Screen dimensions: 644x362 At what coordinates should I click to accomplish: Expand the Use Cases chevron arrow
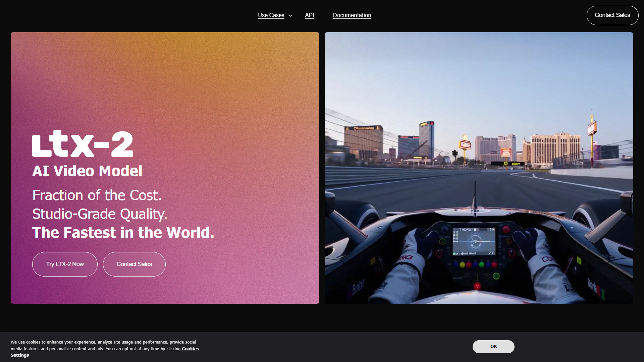coord(290,15)
